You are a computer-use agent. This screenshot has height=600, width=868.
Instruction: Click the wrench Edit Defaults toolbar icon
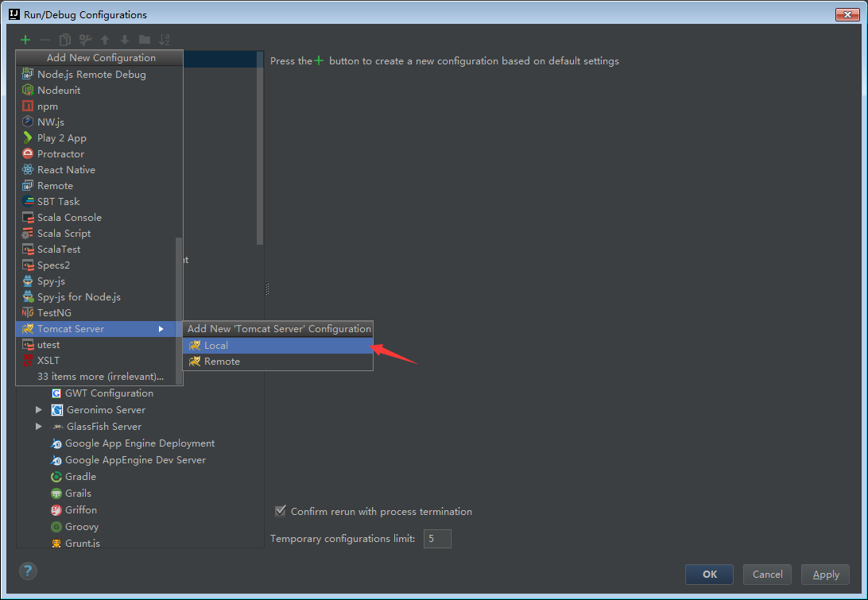tap(85, 40)
